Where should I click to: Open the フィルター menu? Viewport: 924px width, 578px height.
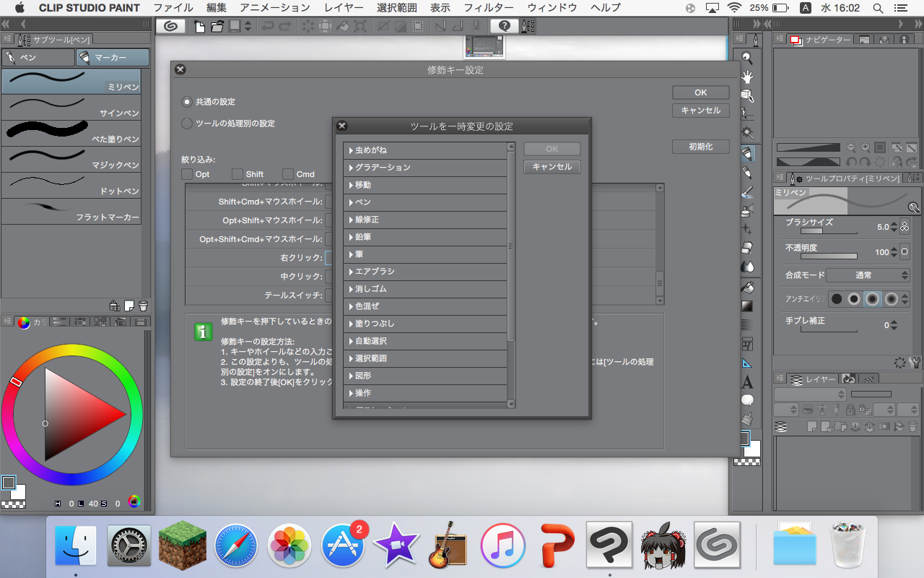[x=488, y=8]
